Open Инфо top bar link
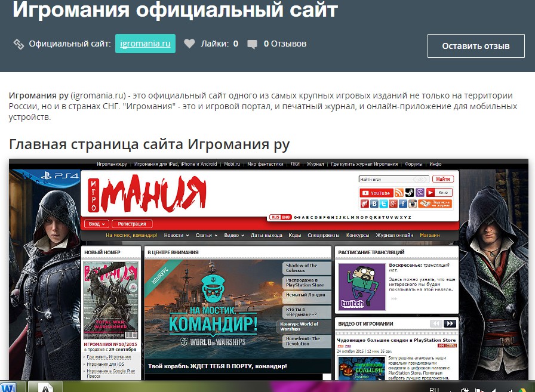 (435, 164)
